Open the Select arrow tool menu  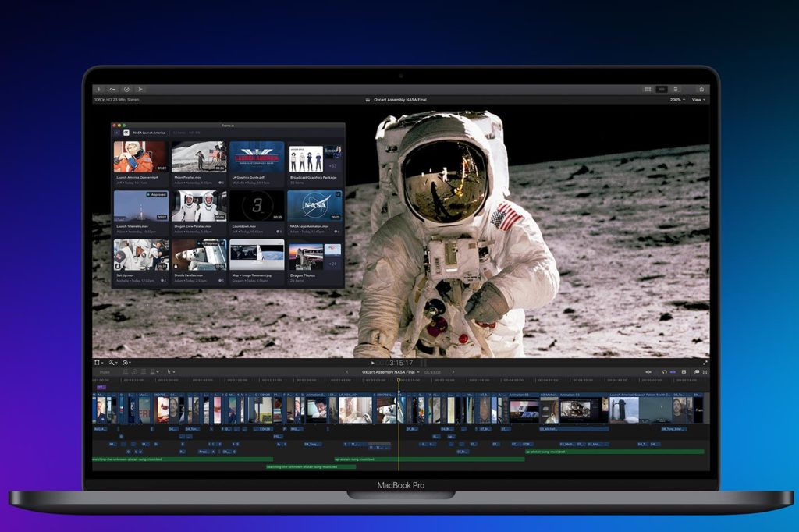pyautogui.click(x=171, y=372)
